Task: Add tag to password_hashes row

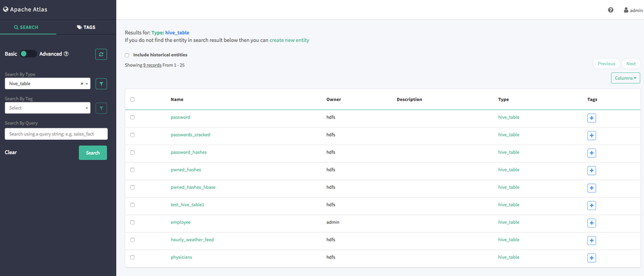Action: (x=591, y=153)
